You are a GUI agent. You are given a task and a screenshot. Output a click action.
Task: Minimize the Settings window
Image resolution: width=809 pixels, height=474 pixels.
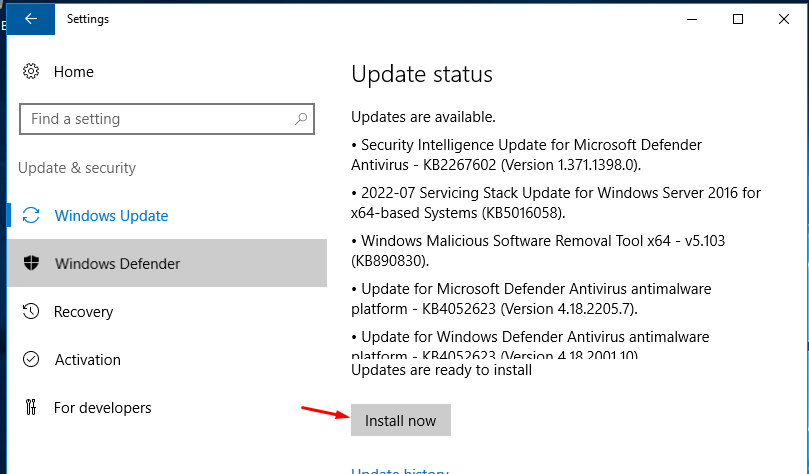[x=691, y=18]
